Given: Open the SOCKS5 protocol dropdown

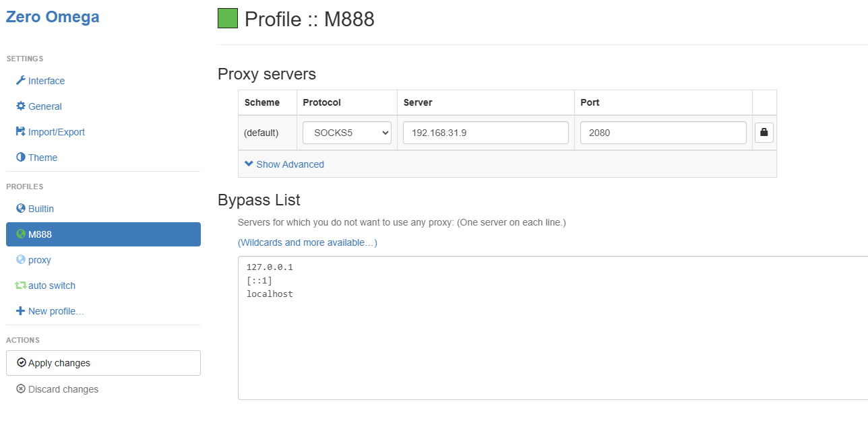Looking at the screenshot, I should [x=347, y=133].
